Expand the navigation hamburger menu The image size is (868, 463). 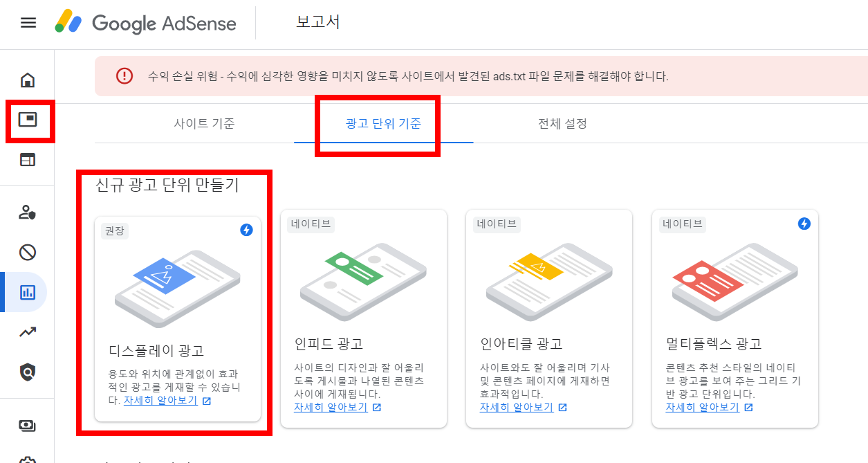[x=28, y=22]
